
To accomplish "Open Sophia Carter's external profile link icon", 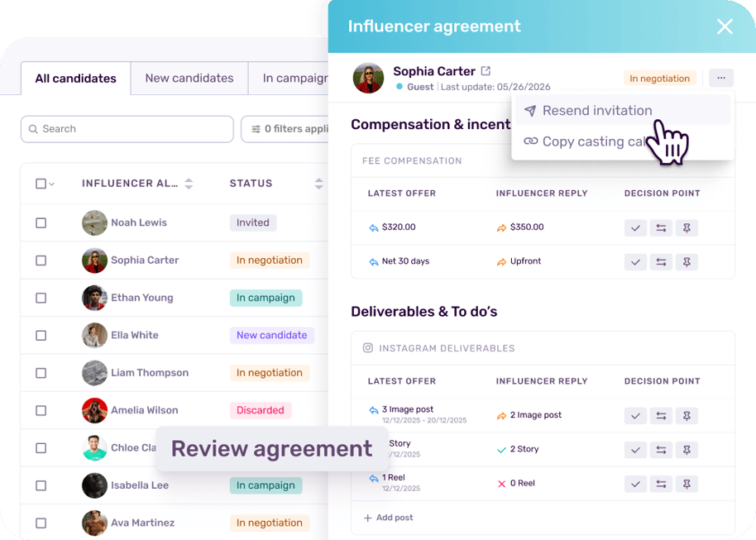I will (x=486, y=71).
